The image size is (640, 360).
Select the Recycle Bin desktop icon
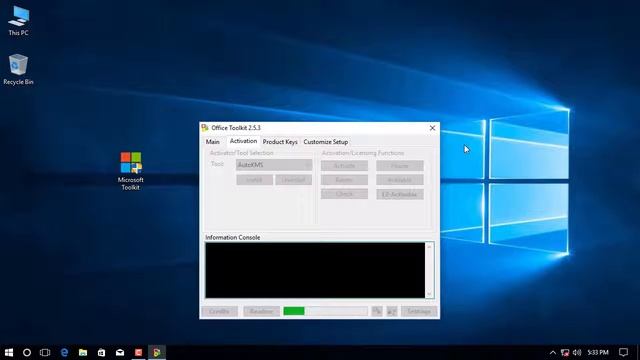pos(18,70)
